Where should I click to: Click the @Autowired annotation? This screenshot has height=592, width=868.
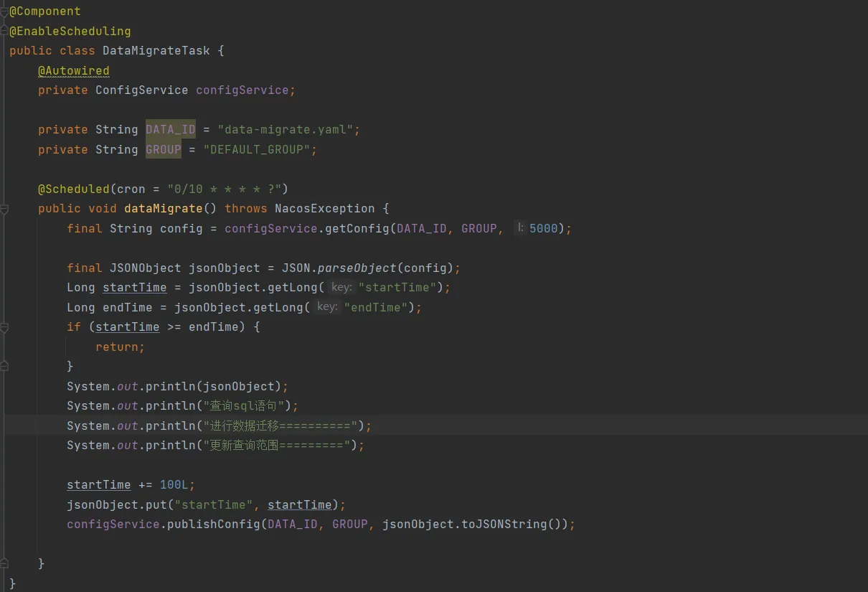(73, 70)
